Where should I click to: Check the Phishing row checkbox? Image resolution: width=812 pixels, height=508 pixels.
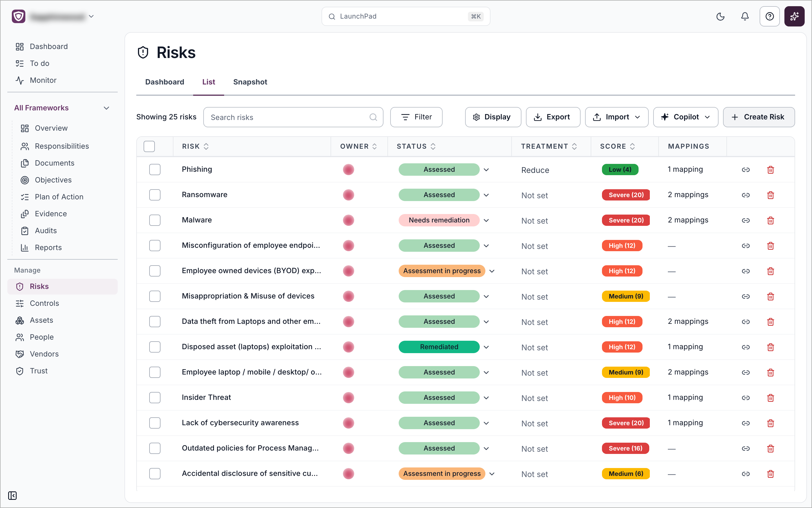coord(155,170)
